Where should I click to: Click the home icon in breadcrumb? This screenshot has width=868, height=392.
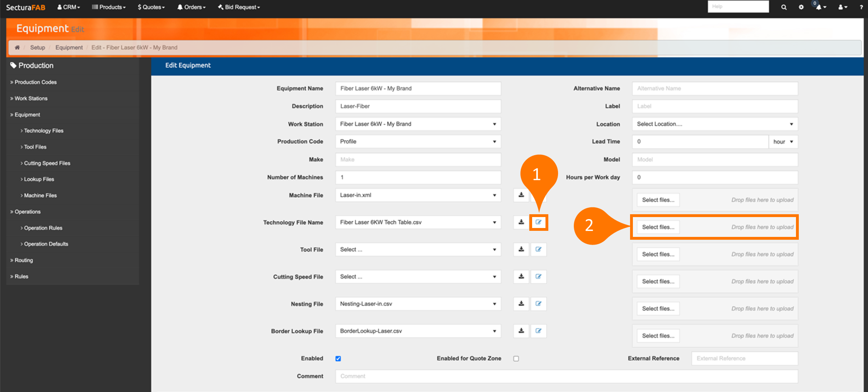17,47
